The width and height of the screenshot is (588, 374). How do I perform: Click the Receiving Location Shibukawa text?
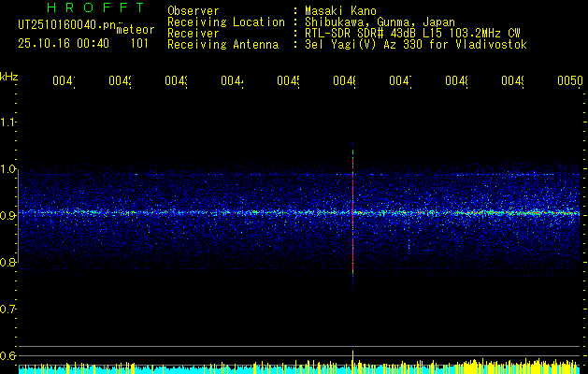click(380, 22)
